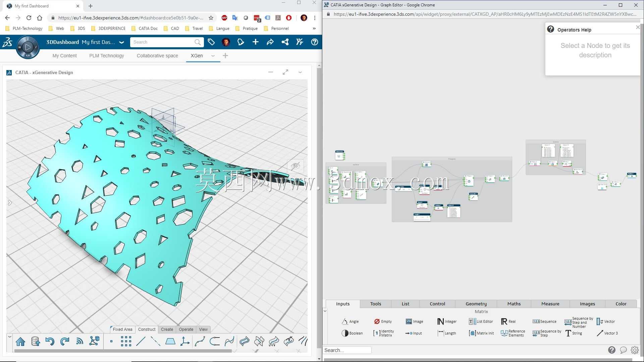Switch to the PLM Technology dashboard tab
Screen dimensions: 644x362
107,56
